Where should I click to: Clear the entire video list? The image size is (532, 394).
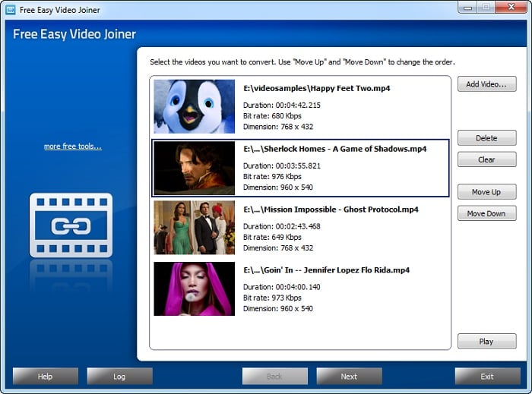tap(486, 159)
